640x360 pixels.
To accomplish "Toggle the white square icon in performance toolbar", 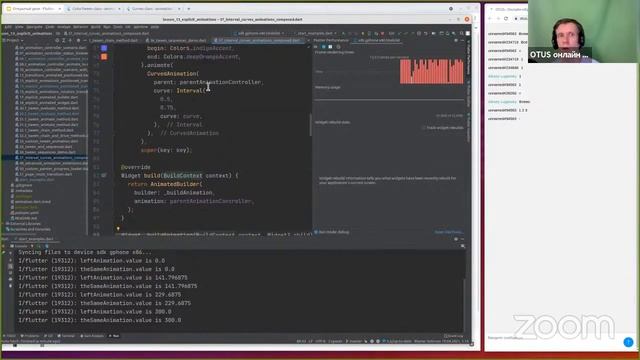I will 331,47.
